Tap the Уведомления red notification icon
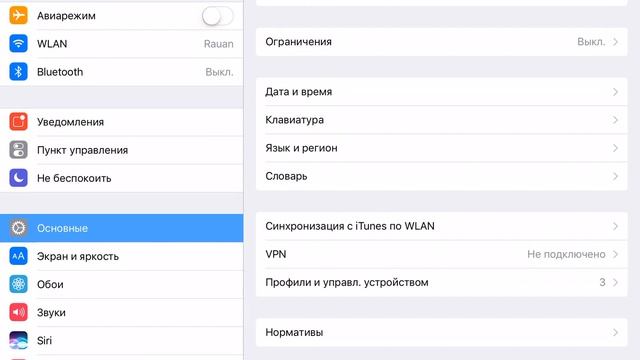The height and width of the screenshot is (360, 640). click(x=18, y=122)
